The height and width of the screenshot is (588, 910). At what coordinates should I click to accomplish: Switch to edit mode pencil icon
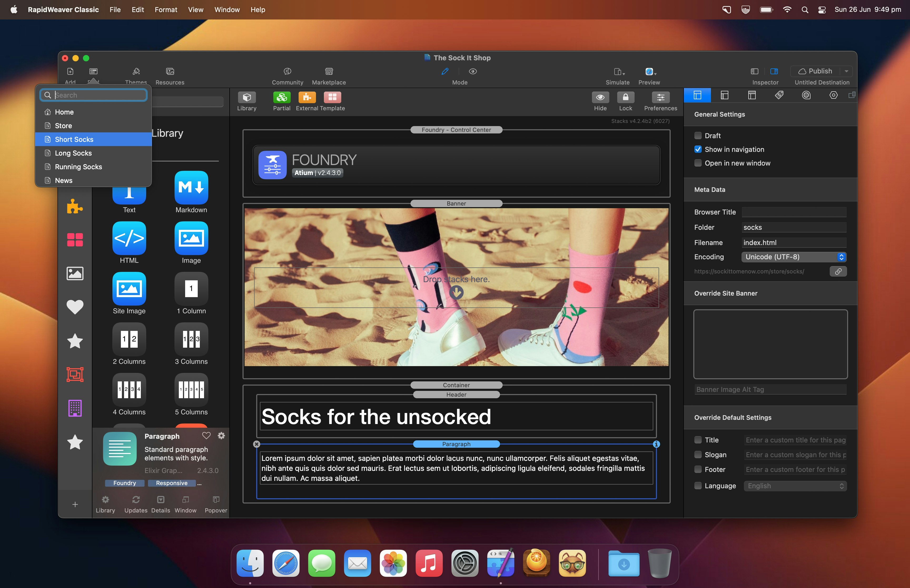[445, 71]
